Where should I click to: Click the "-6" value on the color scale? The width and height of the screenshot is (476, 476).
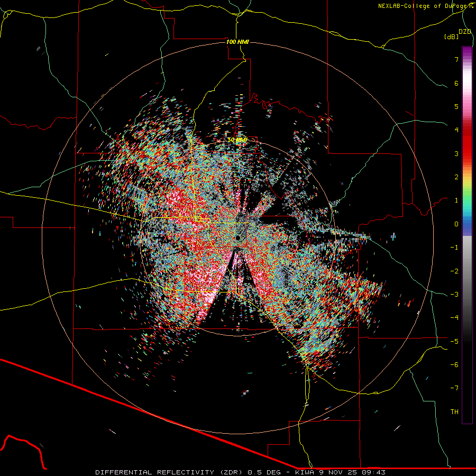pyautogui.click(x=454, y=365)
